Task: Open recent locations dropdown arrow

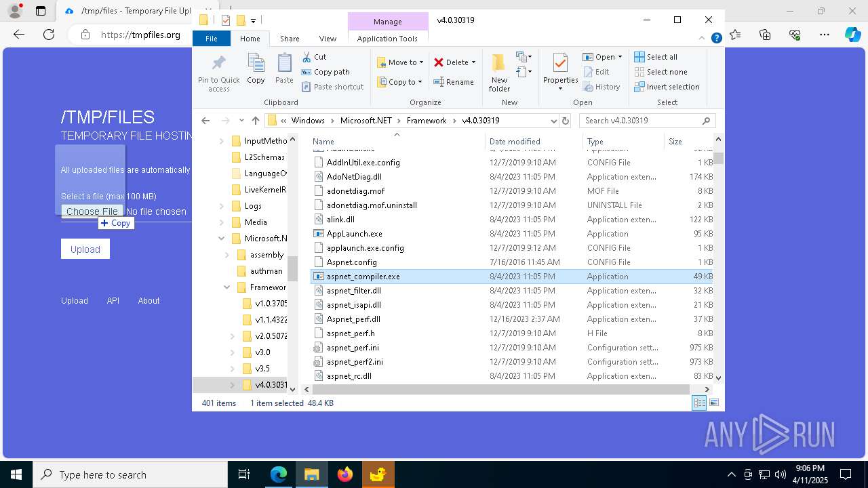Action: (241, 121)
